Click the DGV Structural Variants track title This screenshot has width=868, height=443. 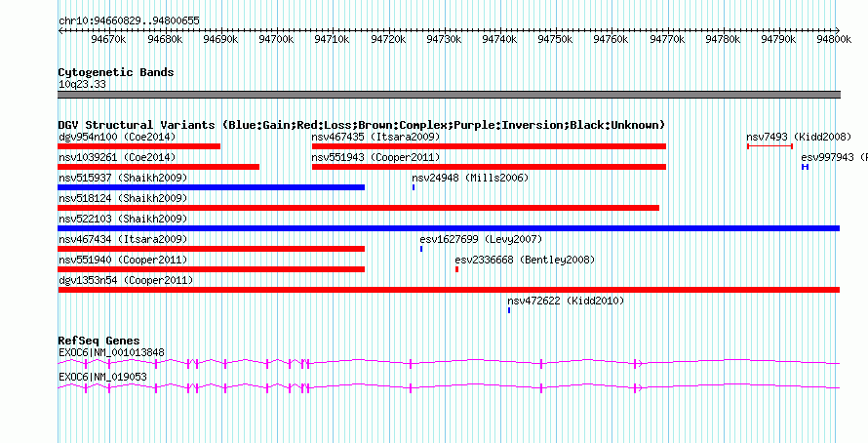tap(362, 125)
